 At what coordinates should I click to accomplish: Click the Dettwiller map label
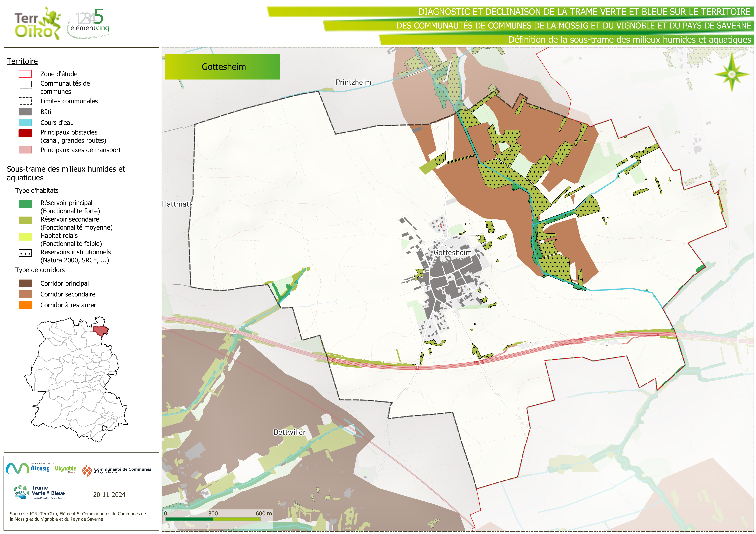click(x=289, y=432)
